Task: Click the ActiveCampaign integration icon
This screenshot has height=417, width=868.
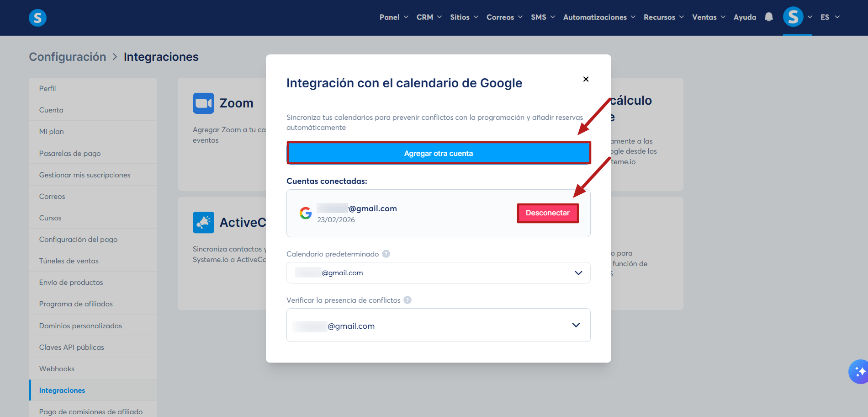Action: click(203, 223)
